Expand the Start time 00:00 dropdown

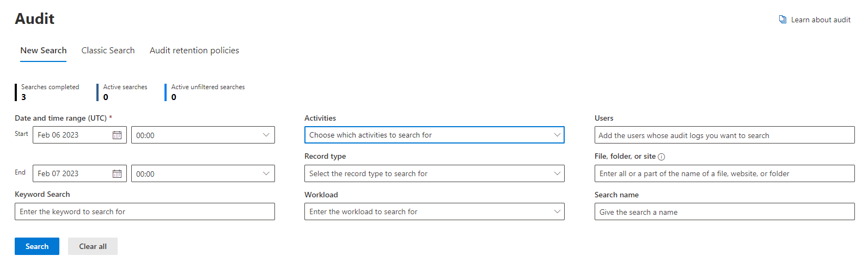pyautogui.click(x=203, y=135)
